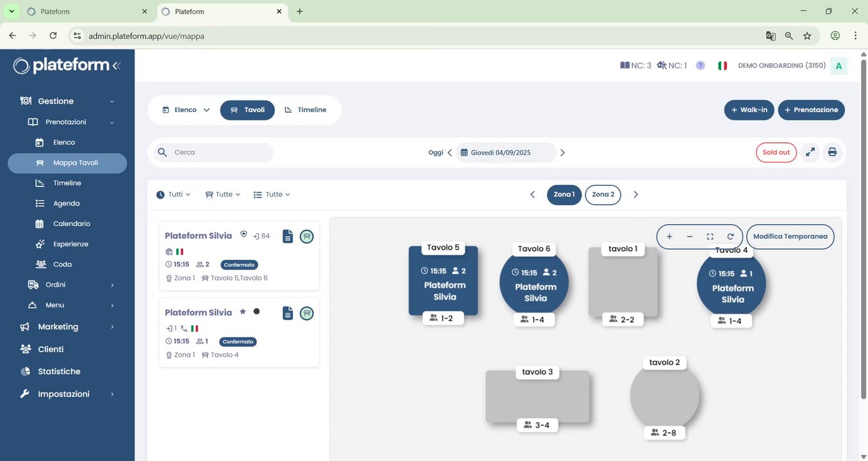Open the Chrome profile icon
The width and height of the screenshot is (868, 461).
[x=835, y=36]
